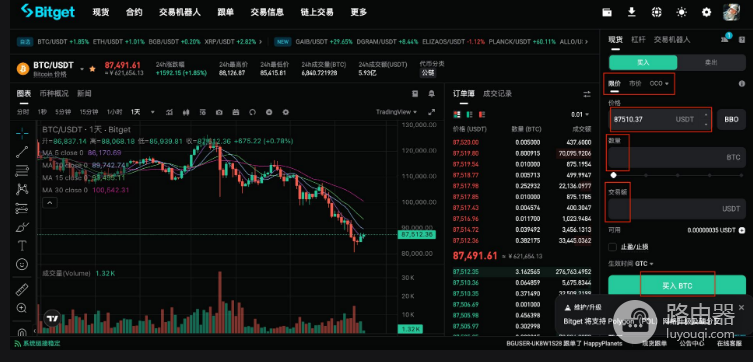Select the brush drawing tool
Image resolution: width=753 pixels, height=362 pixels.
22,227
